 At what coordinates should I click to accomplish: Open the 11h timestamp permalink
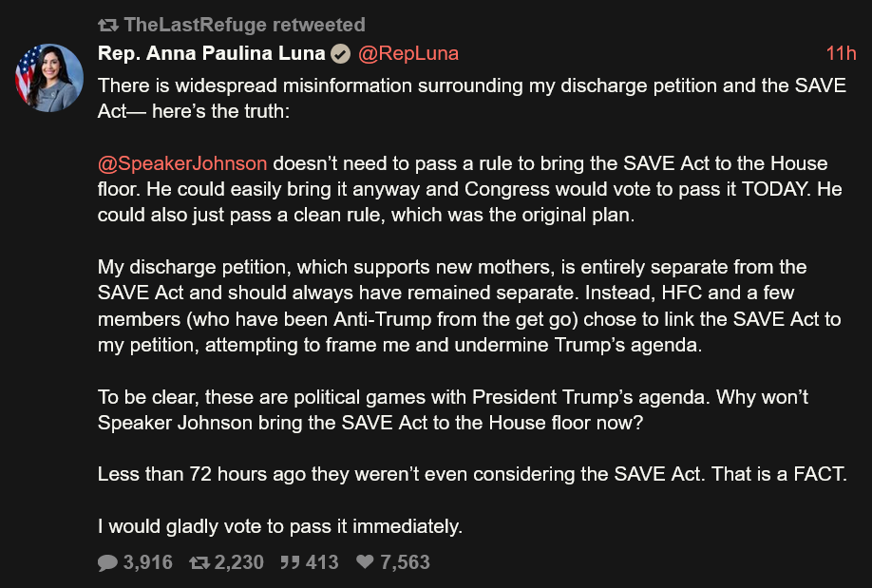tap(841, 53)
